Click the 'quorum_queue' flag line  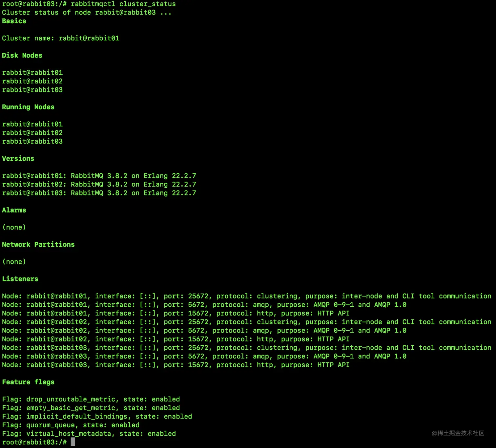click(x=71, y=425)
